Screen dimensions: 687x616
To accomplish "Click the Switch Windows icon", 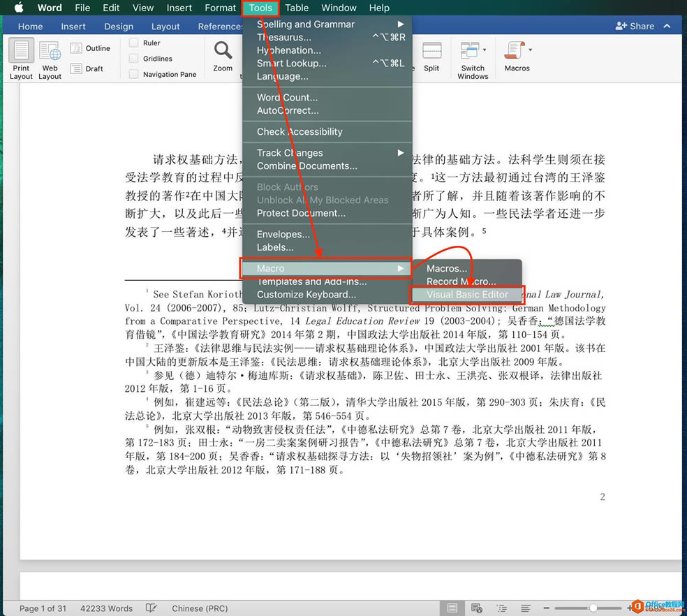I will [x=473, y=59].
